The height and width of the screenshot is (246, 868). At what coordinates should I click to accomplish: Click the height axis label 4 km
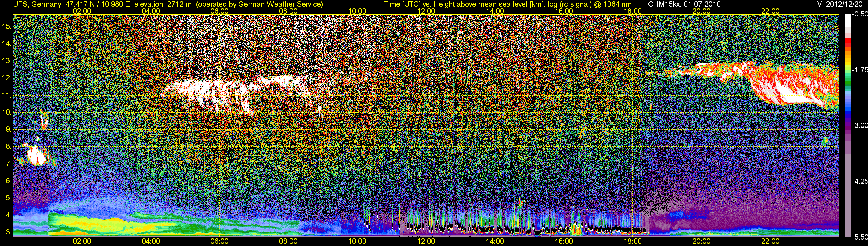(x=8, y=215)
